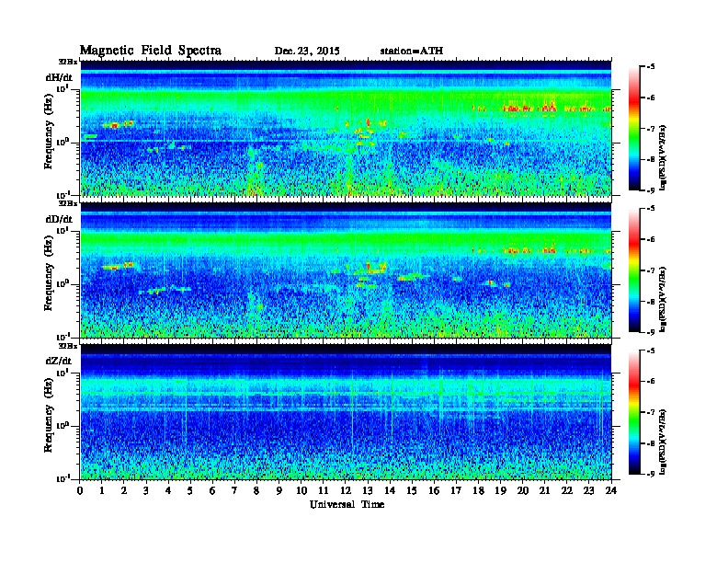Viewport: 728px width, 563px height.
Task: Click hour "5" on Universal Time axis
Action: click(x=190, y=491)
